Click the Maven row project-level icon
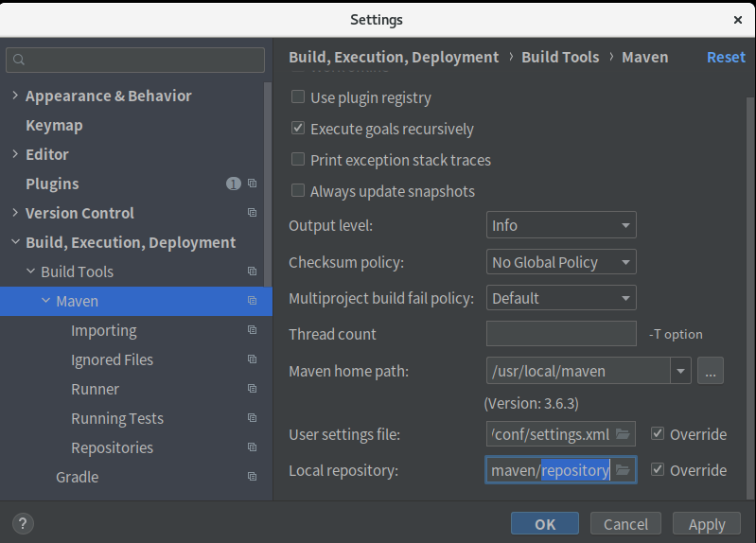This screenshot has width=756, height=543. point(253,301)
